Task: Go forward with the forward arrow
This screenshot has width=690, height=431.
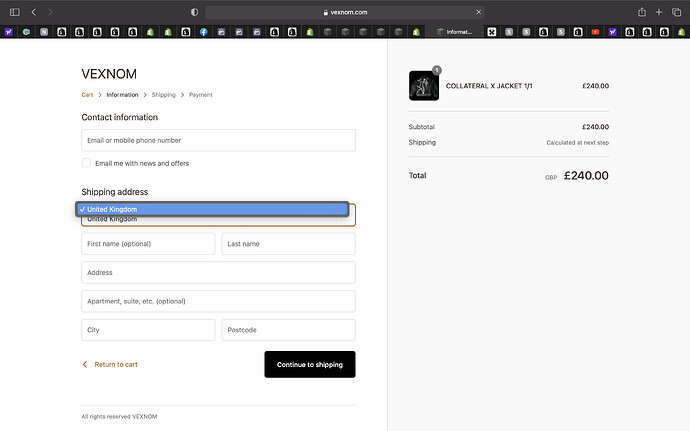Action: click(50, 12)
